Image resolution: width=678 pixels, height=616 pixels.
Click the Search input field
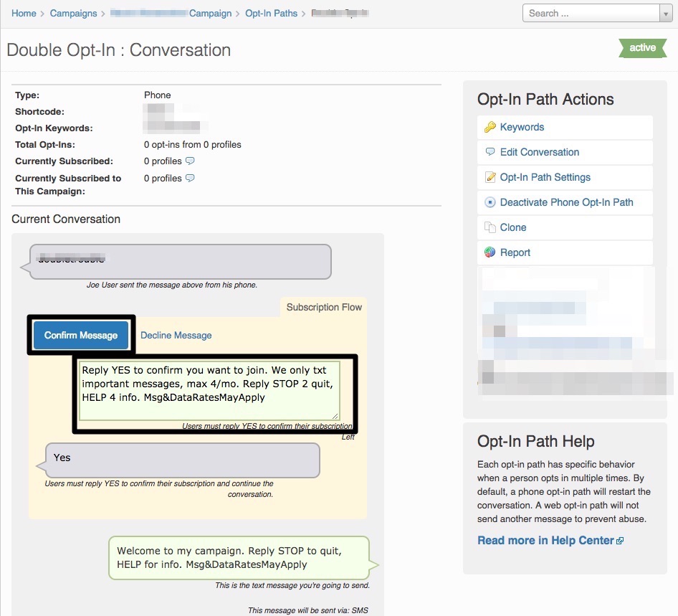click(591, 14)
